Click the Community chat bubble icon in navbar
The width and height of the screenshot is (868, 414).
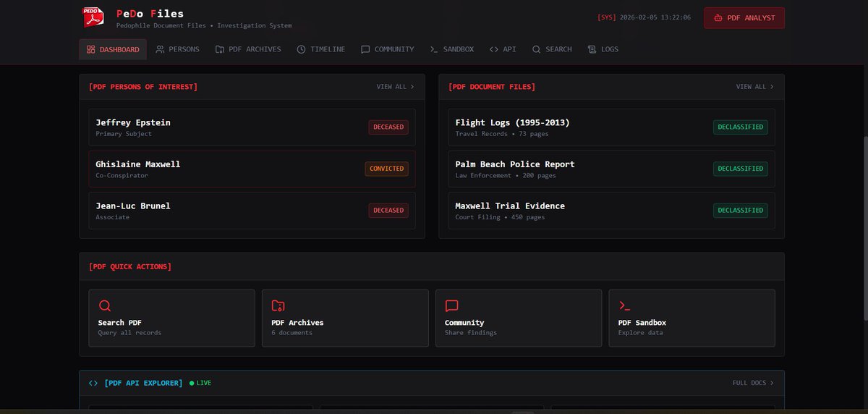click(365, 49)
